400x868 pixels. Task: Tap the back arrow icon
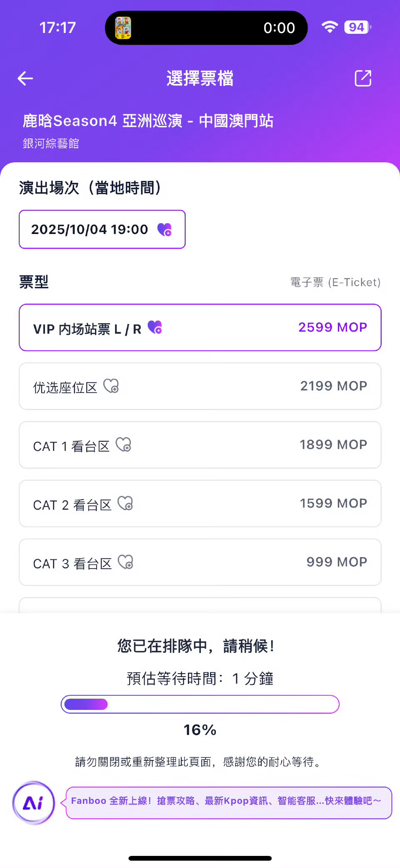(x=25, y=78)
